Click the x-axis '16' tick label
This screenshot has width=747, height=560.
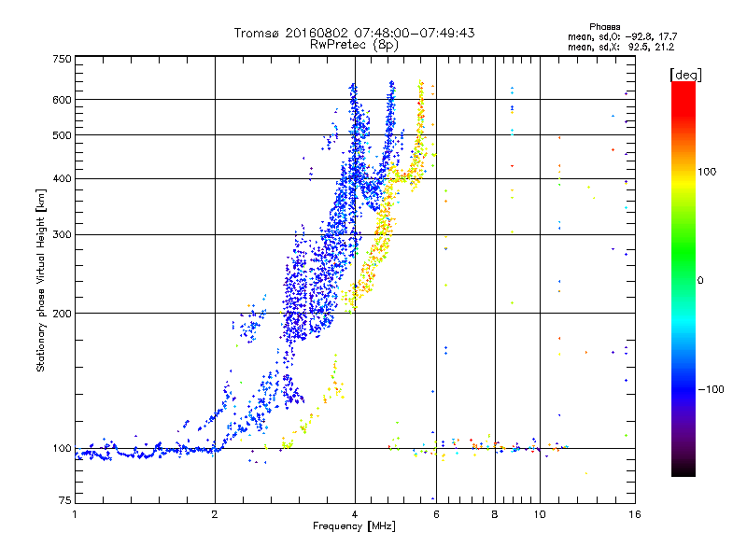635,514
